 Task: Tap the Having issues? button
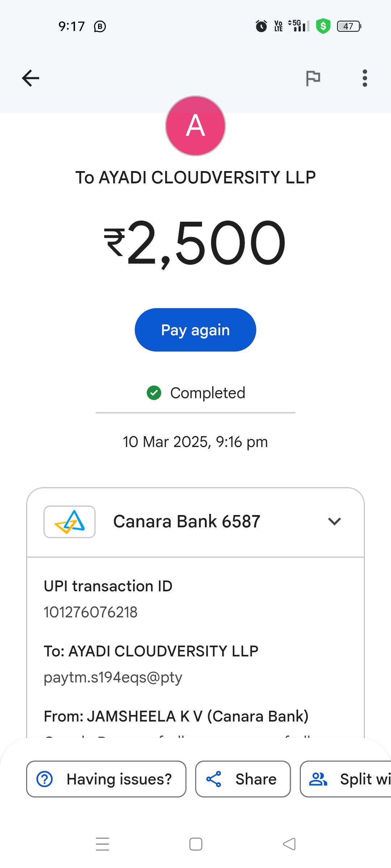[x=106, y=779]
